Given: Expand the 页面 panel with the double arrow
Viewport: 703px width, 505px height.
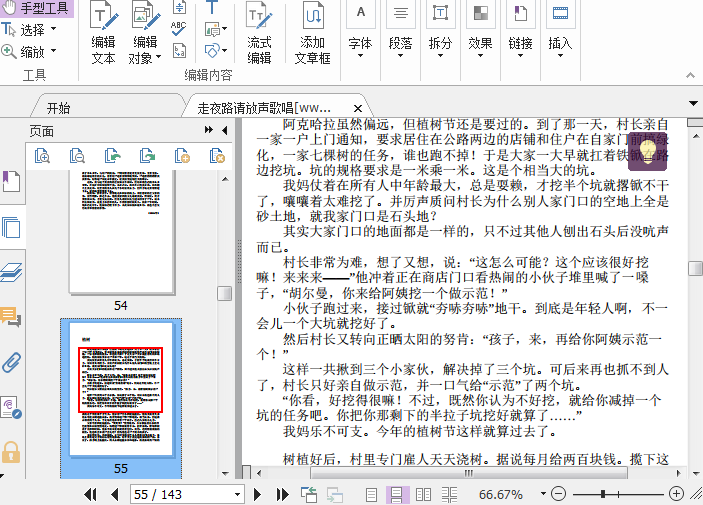Looking at the screenshot, I should click(x=208, y=130).
